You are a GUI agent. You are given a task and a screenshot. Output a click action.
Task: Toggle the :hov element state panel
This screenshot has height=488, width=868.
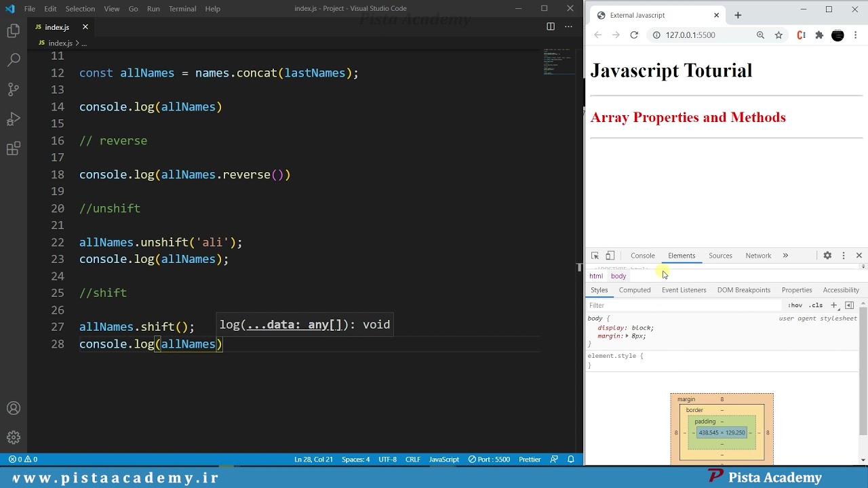click(795, 306)
